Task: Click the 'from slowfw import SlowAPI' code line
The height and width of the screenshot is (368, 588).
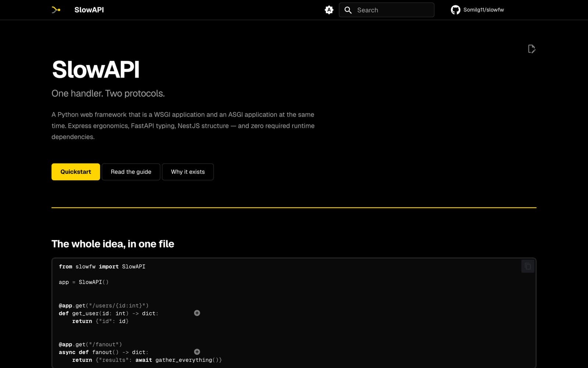Action: pyautogui.click(x=102, y=266)
